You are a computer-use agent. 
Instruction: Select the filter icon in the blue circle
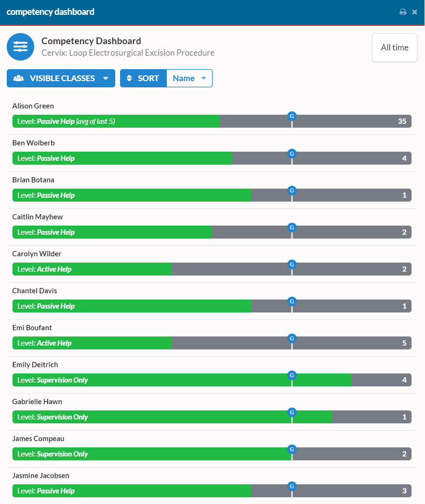click(x=20, y=47)
